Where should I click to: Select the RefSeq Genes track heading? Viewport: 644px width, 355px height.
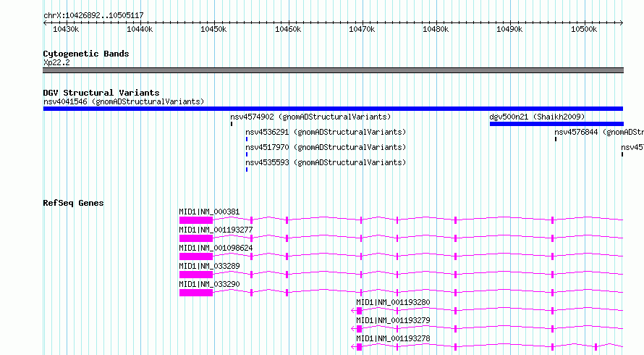point(73,203)
